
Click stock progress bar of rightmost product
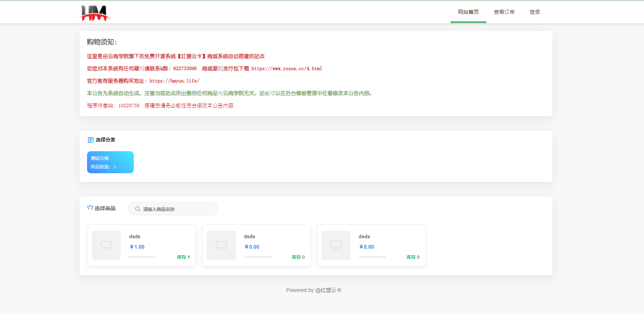372,257
